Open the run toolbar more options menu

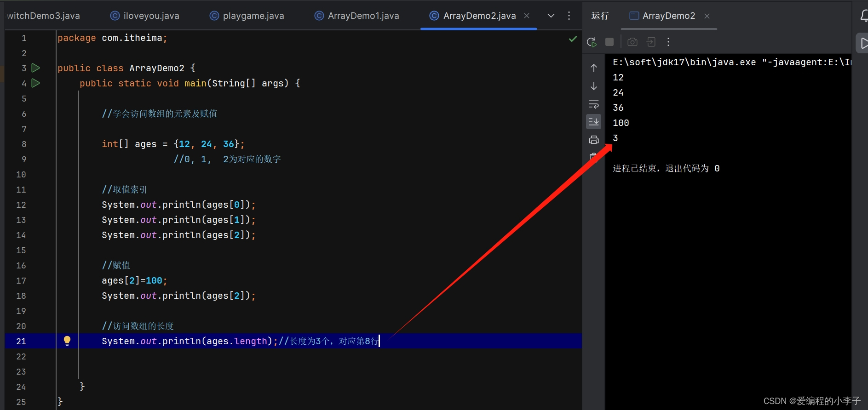click(668, 42)
